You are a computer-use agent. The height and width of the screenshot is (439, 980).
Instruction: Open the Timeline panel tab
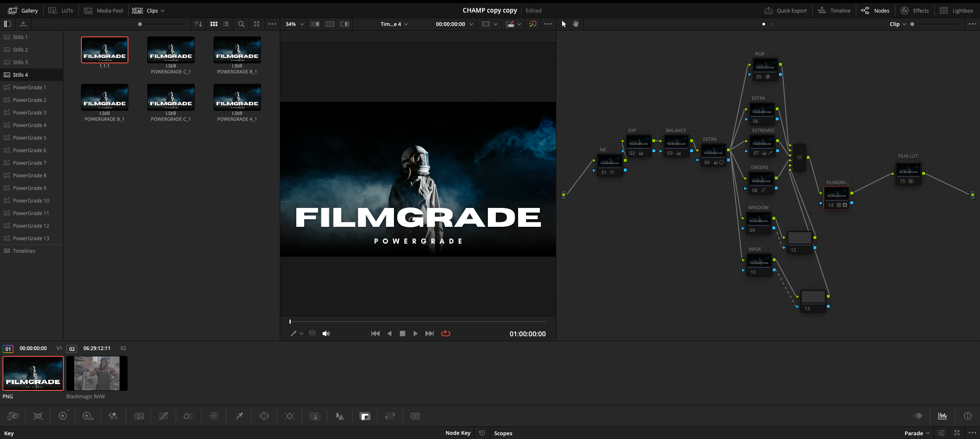pos(834,10)
